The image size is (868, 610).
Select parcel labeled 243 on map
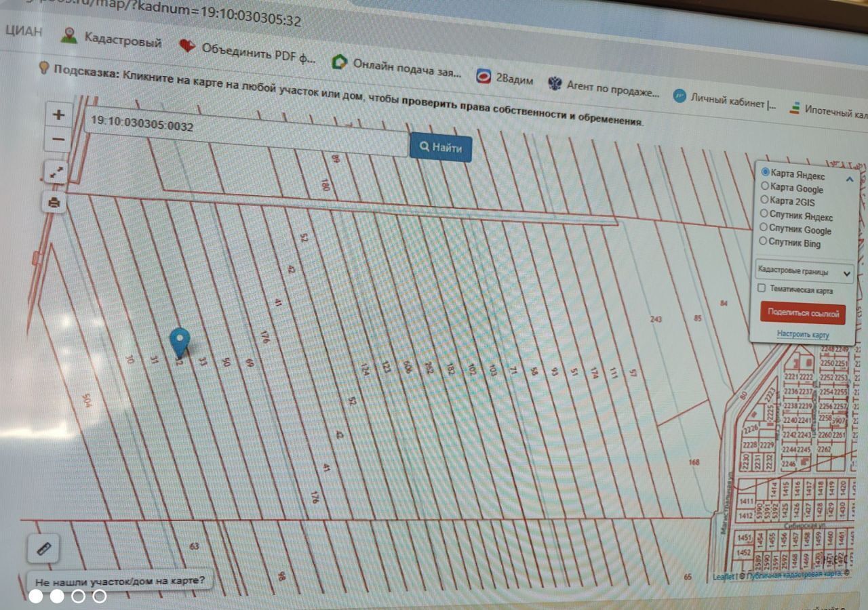click(x=656, y=319)
